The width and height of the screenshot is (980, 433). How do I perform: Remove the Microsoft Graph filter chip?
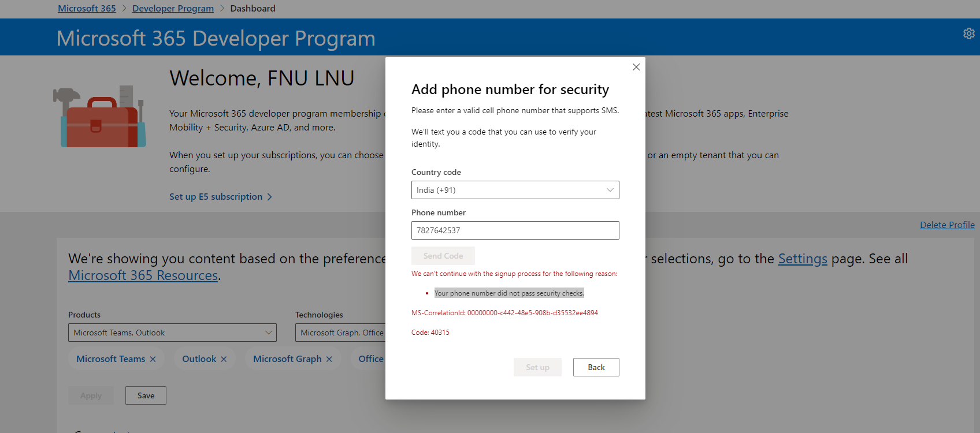click(329, 359)
